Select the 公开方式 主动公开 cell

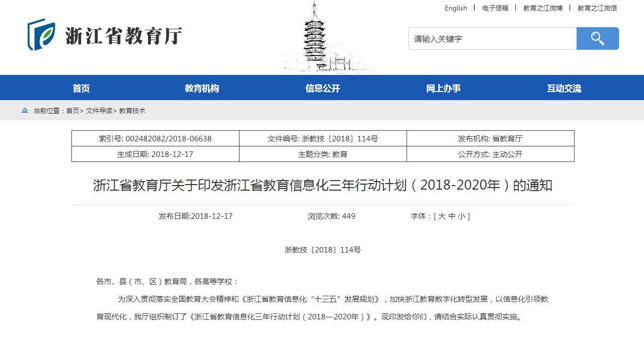(x=491, y=154)
